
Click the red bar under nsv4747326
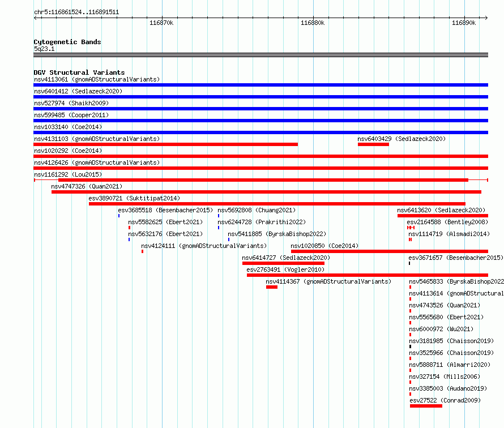coord(266,192)
